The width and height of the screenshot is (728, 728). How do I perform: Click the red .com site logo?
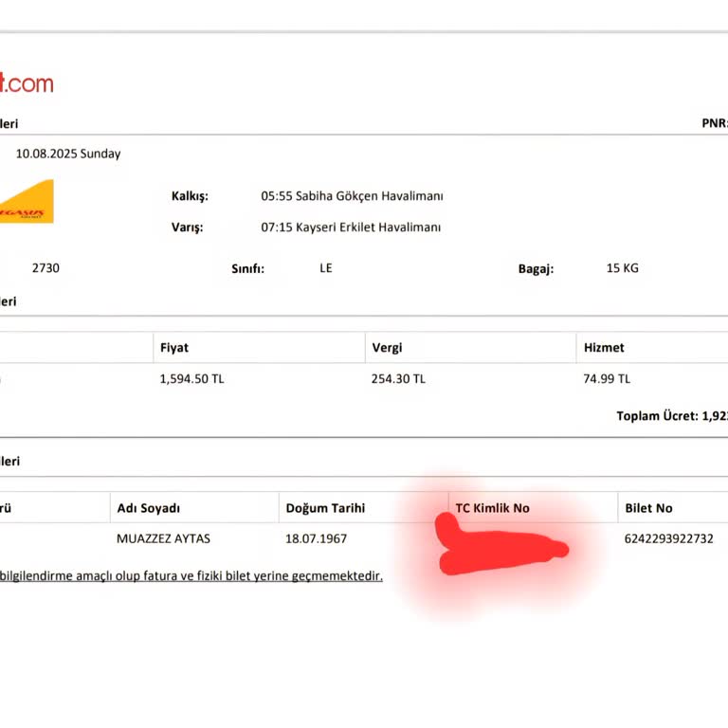coord(27,83)
